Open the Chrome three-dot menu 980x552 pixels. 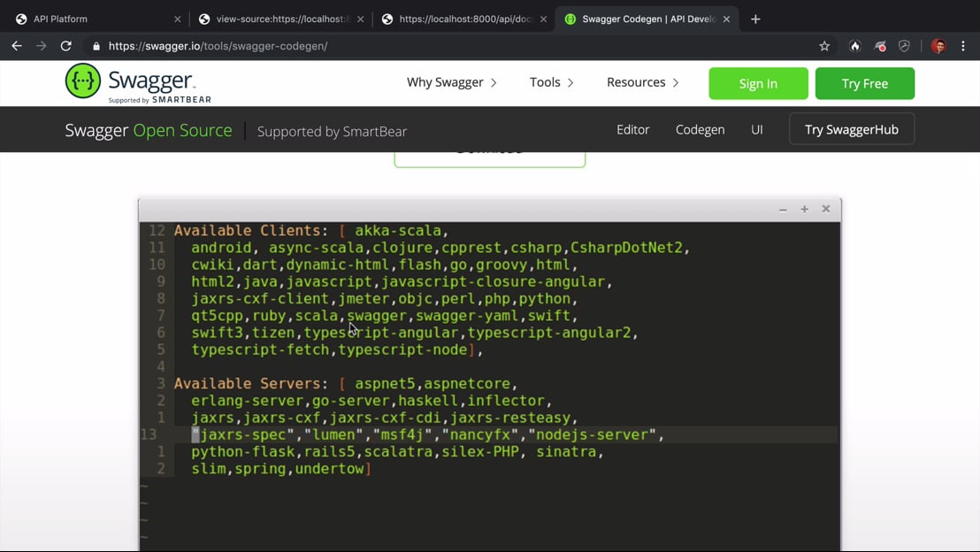point(963,46)
